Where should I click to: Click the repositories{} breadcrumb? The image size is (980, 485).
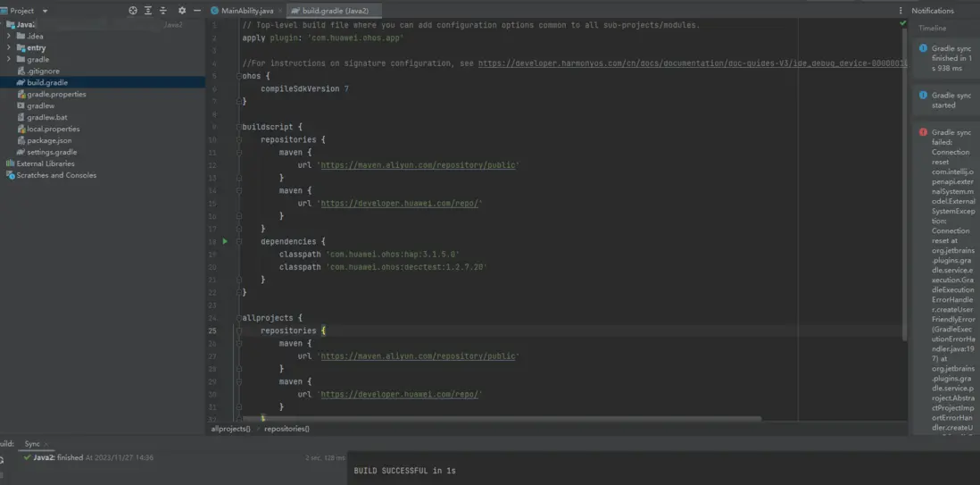tap(287, 429)
